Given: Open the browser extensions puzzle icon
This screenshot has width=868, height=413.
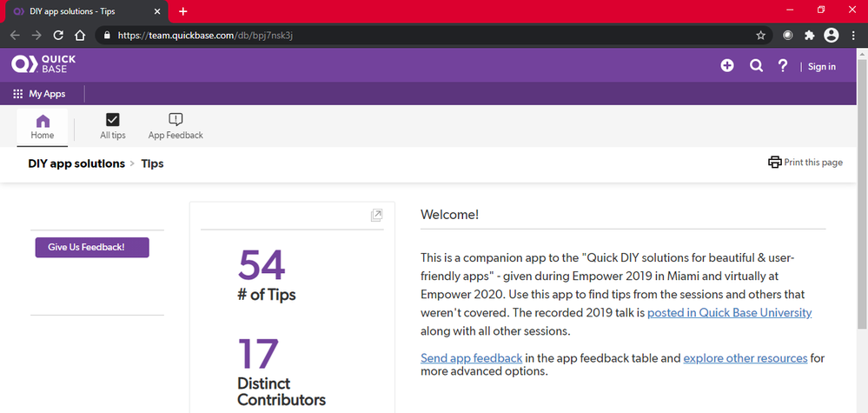Looking at the screenshot, I should (x=809, y=36).
